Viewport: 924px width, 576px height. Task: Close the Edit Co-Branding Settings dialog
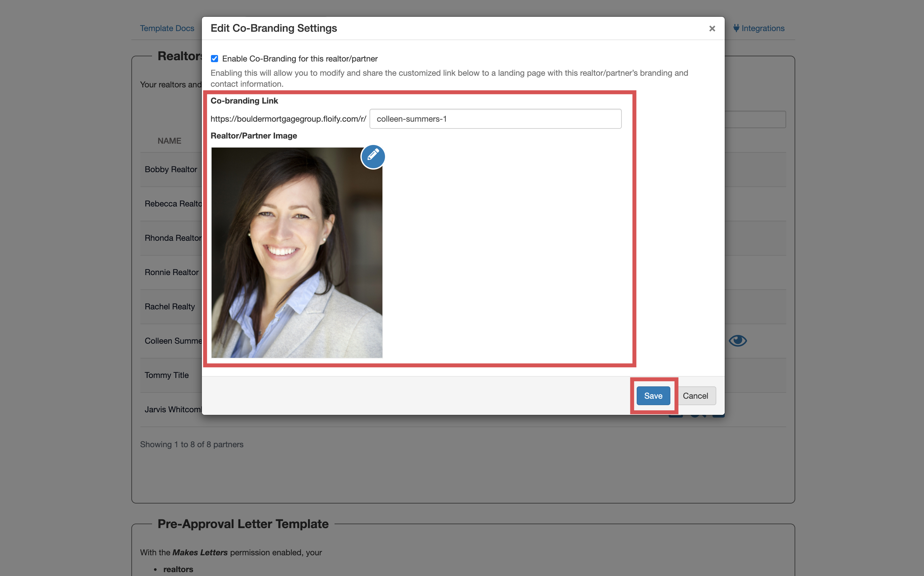click(712, 28)
